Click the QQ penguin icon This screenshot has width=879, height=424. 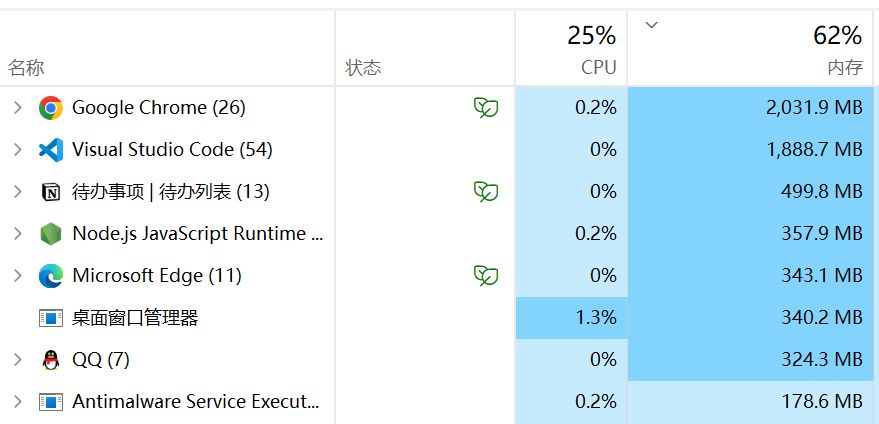[x=50, y=360]
